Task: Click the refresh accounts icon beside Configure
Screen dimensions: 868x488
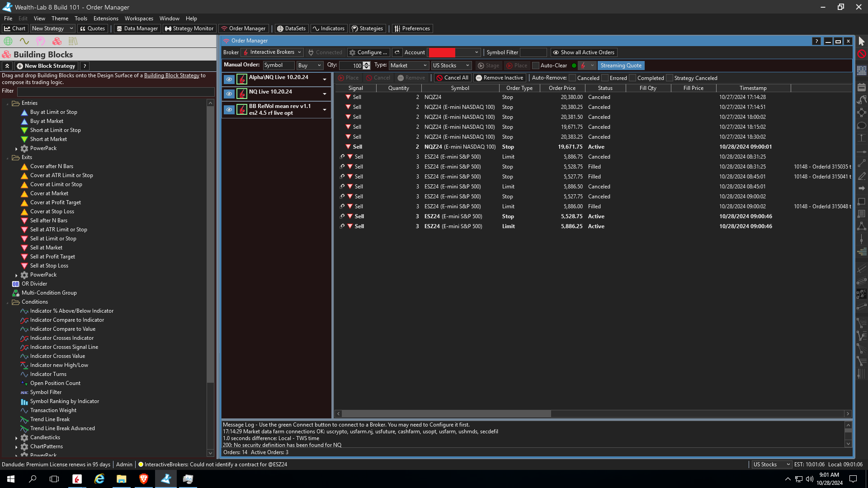Action: [x=397, y=52]
